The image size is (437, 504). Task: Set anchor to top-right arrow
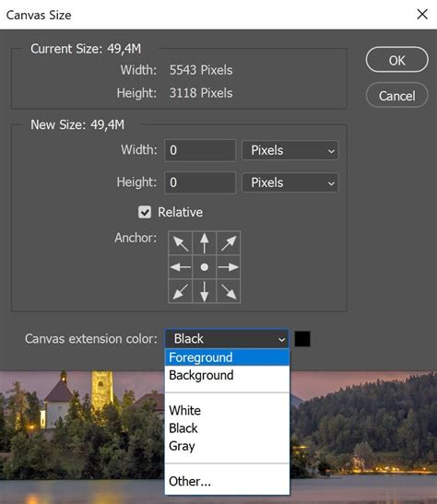[x=229, y=243]
